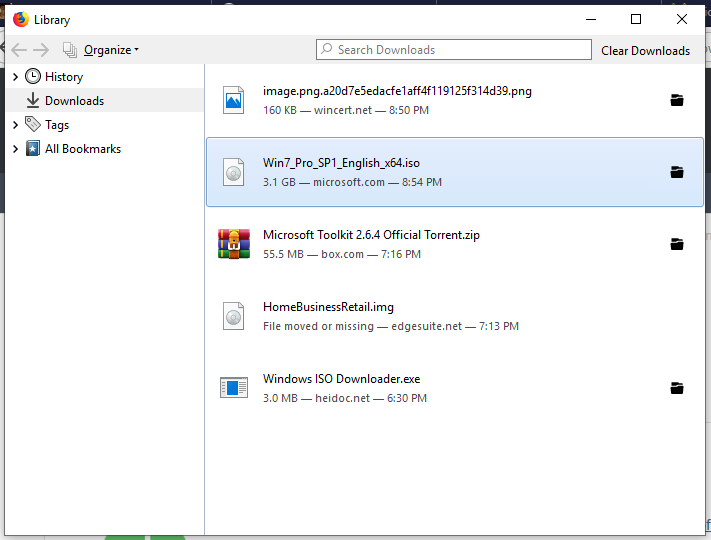Viewport: 711px width, 540px height.
Task: Click the image.png file thumbnail icon
Action: [234, 100]
